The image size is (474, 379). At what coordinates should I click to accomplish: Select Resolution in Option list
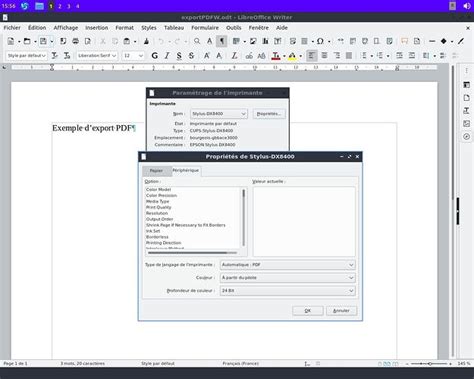pyautogui.click(x=157, y=213)
